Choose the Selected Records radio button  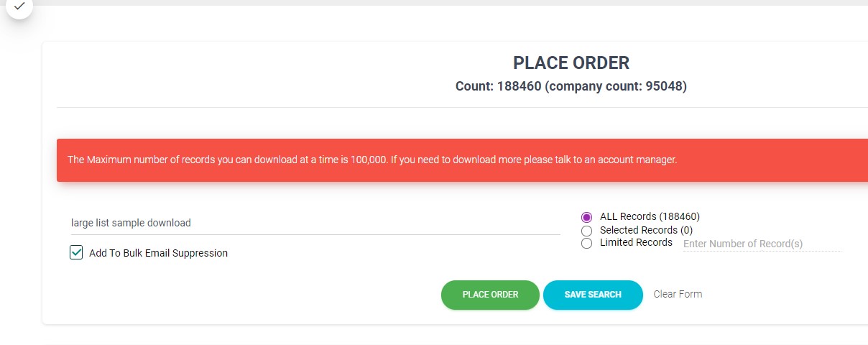(x=586, y=231)
